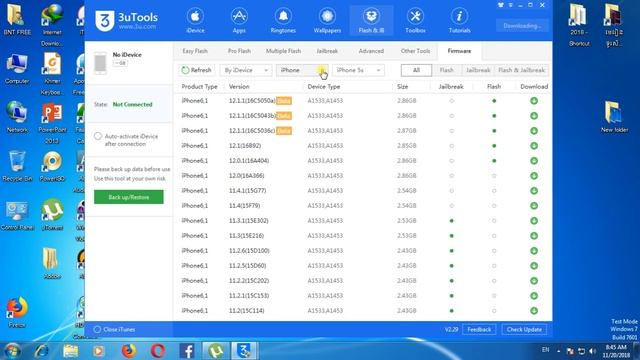Select version 11.2.5(15D60) row text
This screenshot has height=360, width=640.
247,266
